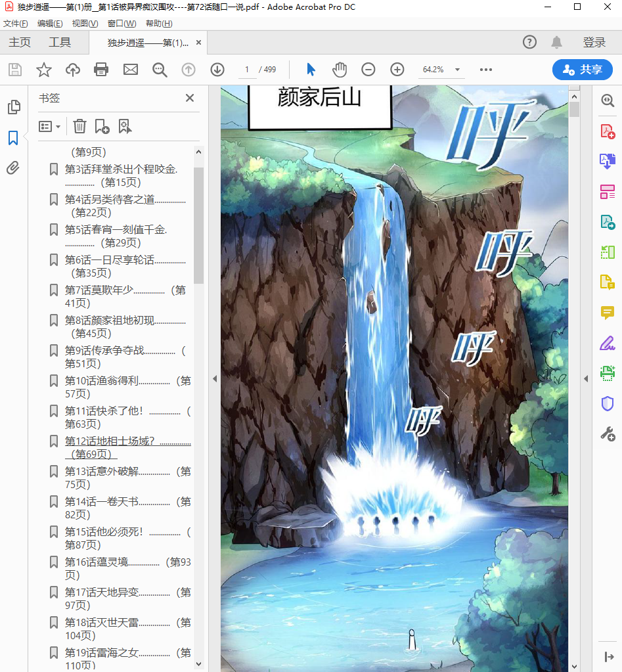
Task: Activate the Selection arrow tool
Action: (x=311, y=70)
